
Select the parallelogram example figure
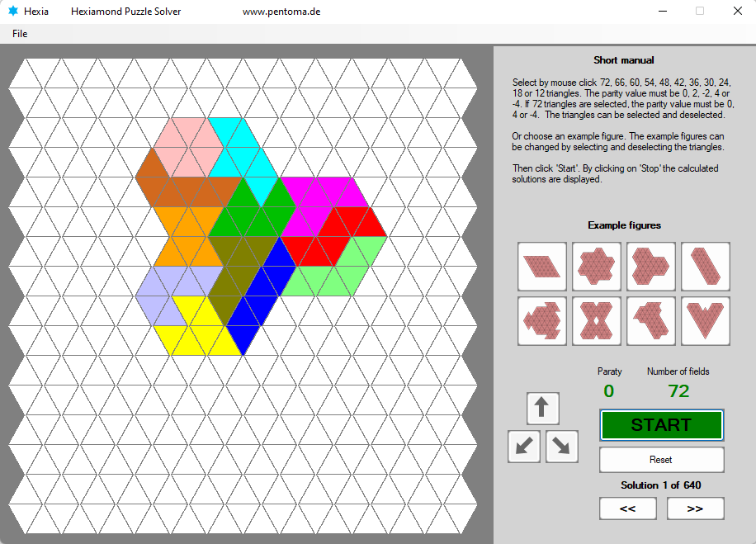tap(542, 267)
